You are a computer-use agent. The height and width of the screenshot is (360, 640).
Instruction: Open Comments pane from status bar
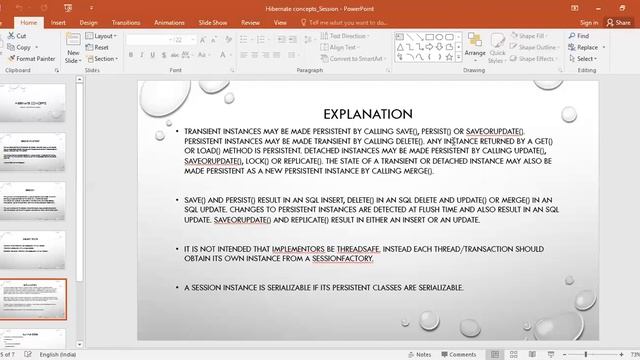[x=459, y=355]
